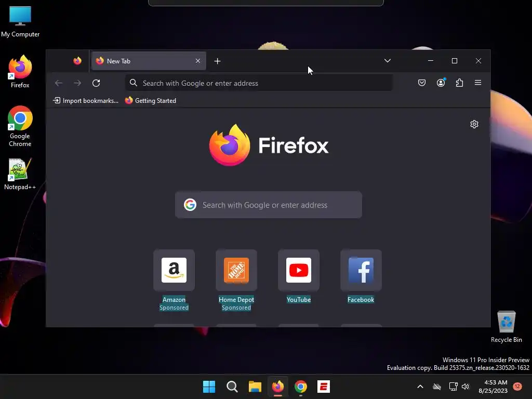532x399 pixels.
Task: Click the cloud sync-off tray icon
Action: [437, 387]
